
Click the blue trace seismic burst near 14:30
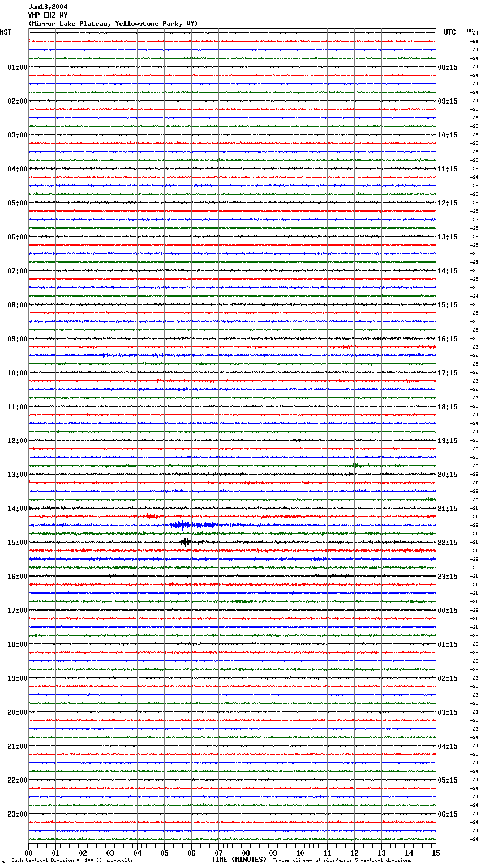(x=192, y=525)
